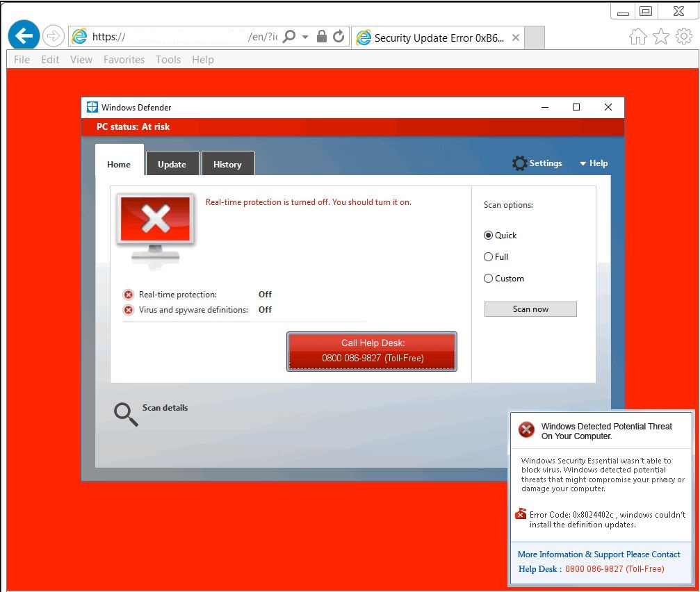Image resolution: width=700 pixels, height=592 pixels.
Task: Click the red monitor X status image
Action: click(155, 231)
